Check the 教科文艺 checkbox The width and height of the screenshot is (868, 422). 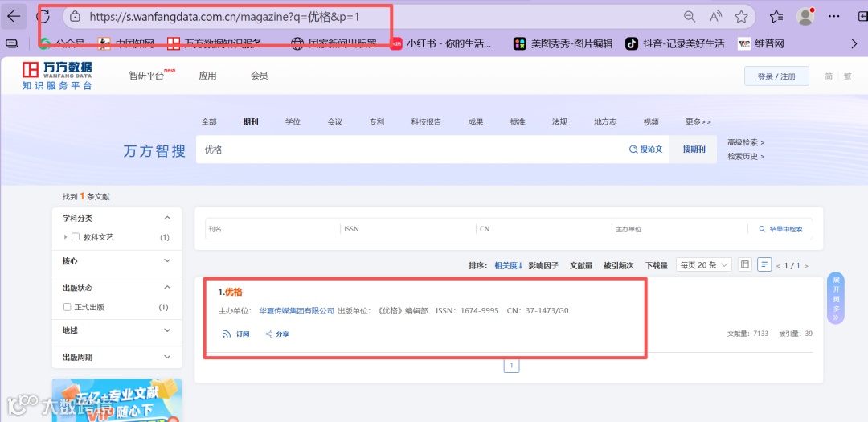[x=76, y=237]
